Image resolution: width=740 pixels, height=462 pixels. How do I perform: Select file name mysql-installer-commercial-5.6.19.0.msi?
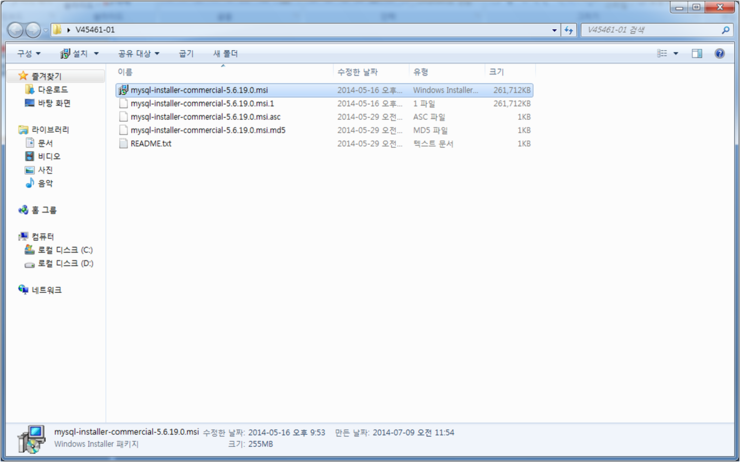[199, 90]
